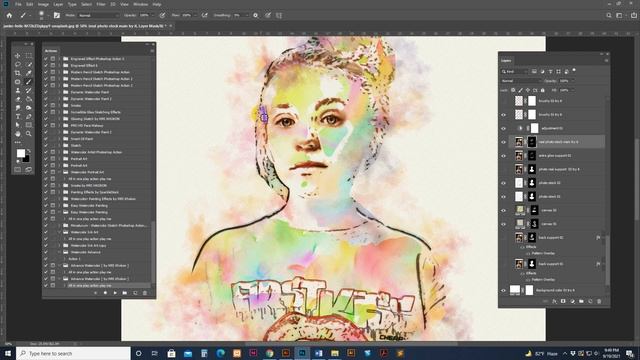640x360 pixels.
Task: Lock image pixels brush icon in Layers
Action: pyautogui.click(x=520, y=90)
